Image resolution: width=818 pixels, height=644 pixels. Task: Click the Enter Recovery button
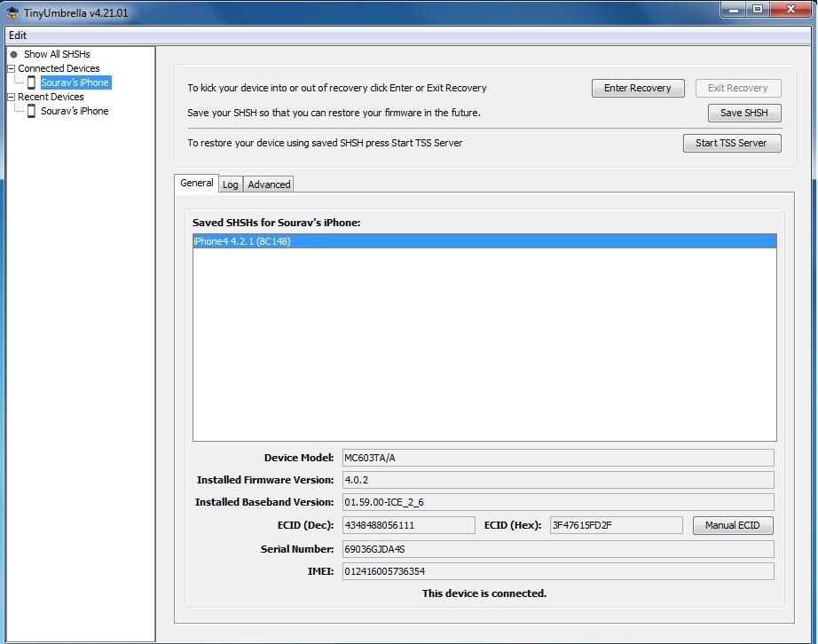point(638,88)
